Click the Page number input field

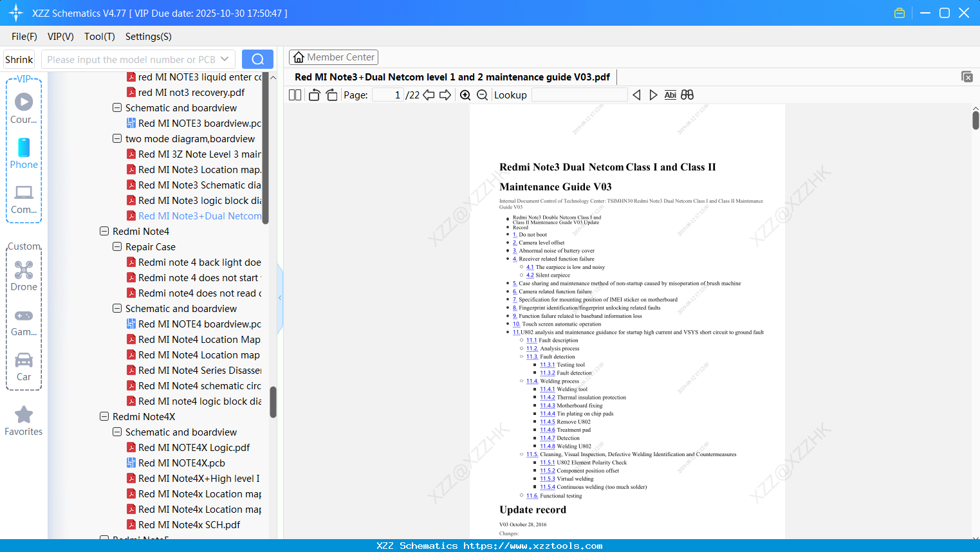(388, 95)
